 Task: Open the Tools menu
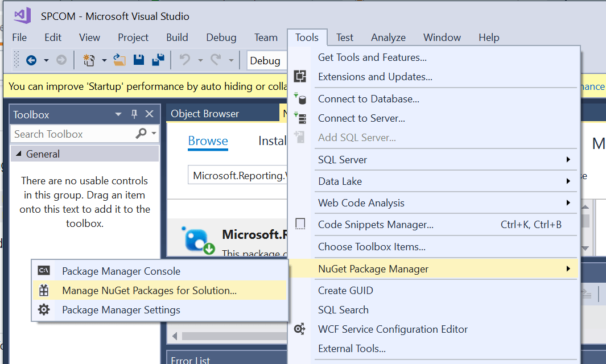pyautogui.click(x=307, y=38)
